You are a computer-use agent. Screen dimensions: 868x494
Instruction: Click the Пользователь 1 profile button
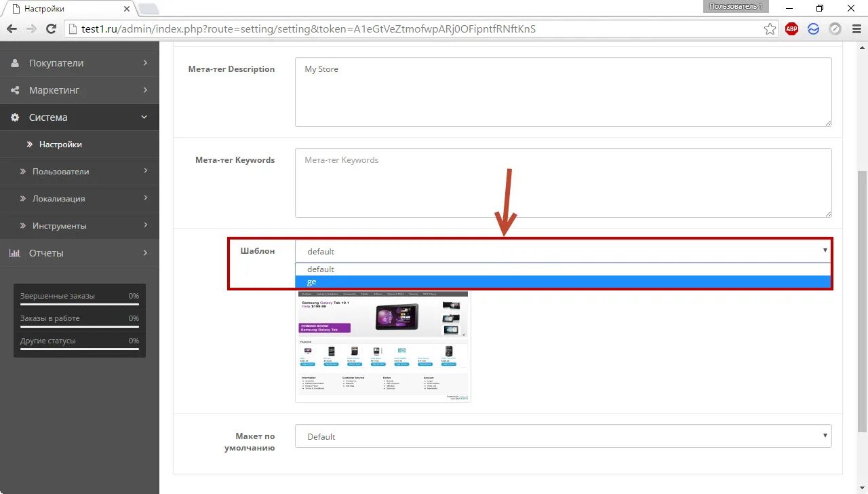736,6
